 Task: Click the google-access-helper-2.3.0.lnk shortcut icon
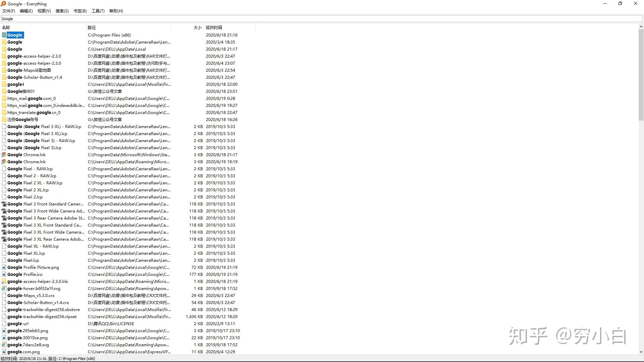click(x=4, y=282)
